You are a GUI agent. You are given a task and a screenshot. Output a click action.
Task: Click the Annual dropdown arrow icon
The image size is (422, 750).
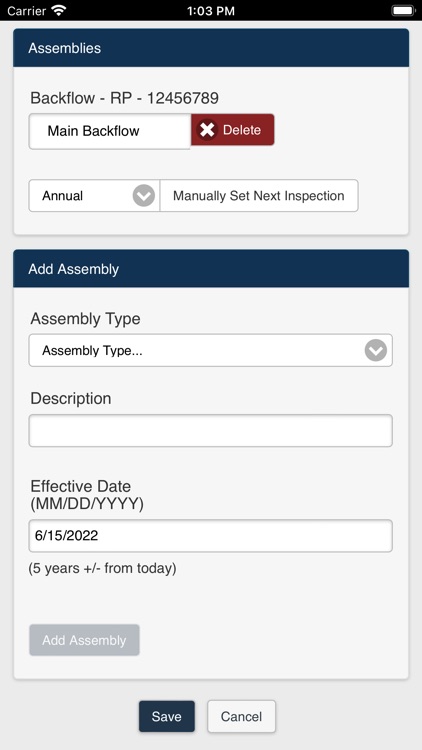[144, 196]
